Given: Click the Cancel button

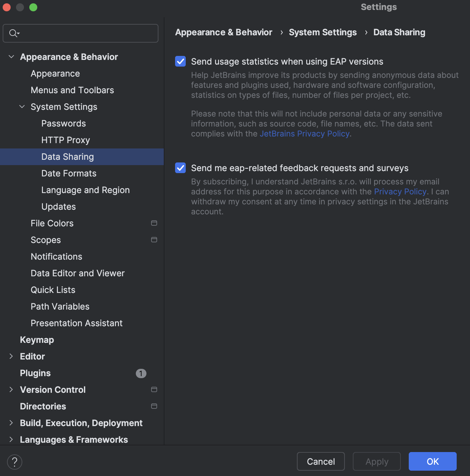Looking at the screenshot, I should 320,461.
